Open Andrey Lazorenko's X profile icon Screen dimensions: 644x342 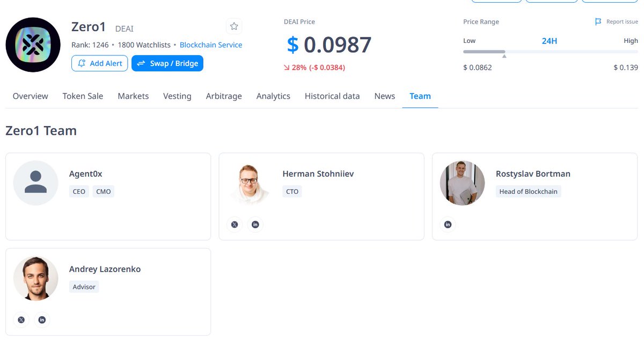click(21, 320)
